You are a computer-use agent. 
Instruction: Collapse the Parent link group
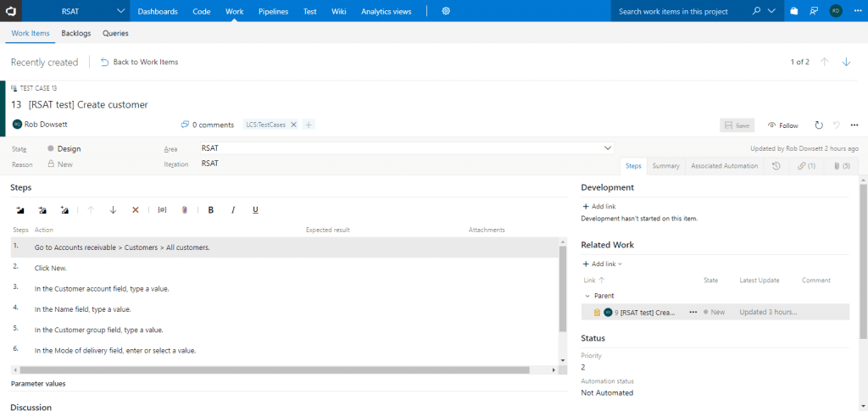click(x=587, y=296)
